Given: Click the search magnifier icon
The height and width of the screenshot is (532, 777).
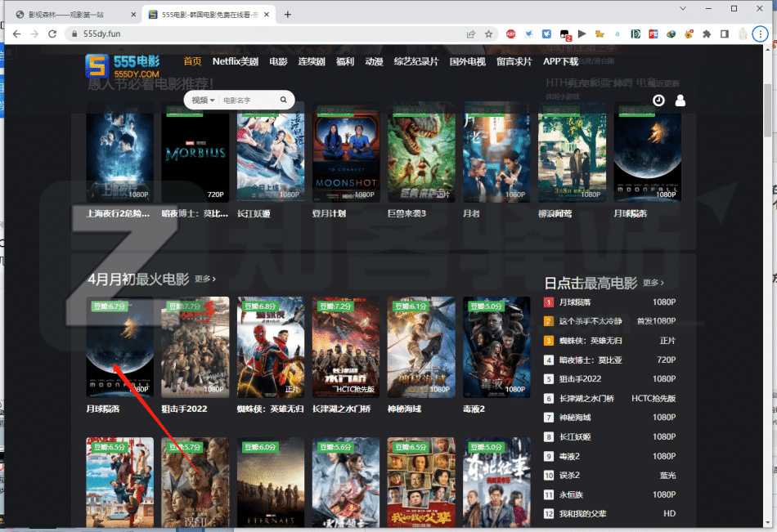Looking at the screenshot, I should (x=282, y=100).
